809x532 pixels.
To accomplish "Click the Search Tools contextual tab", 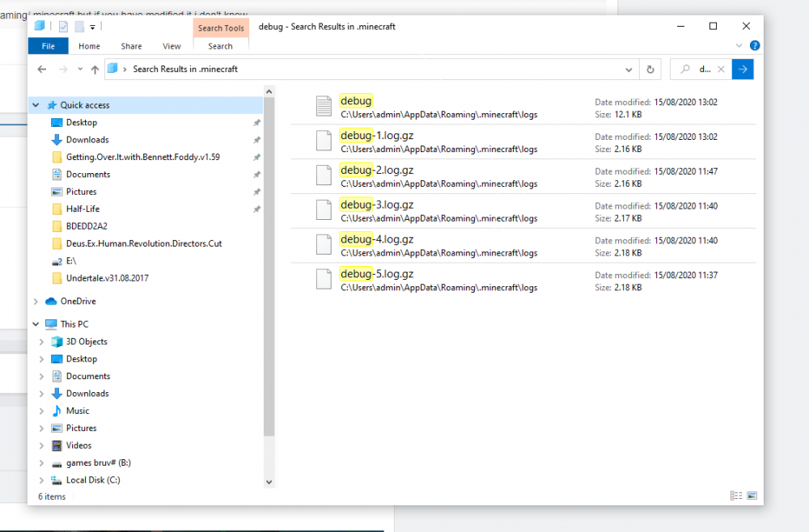I will pyautogui.click(x=221, y=27).
